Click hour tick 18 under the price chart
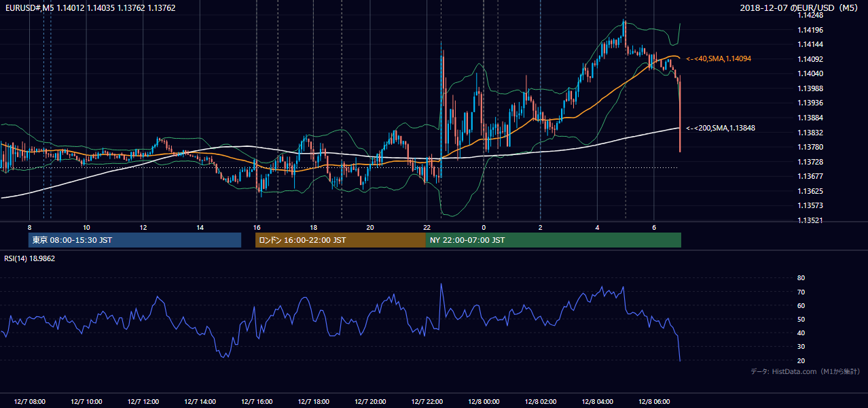 pyautogui.click(x=313, y=227)
